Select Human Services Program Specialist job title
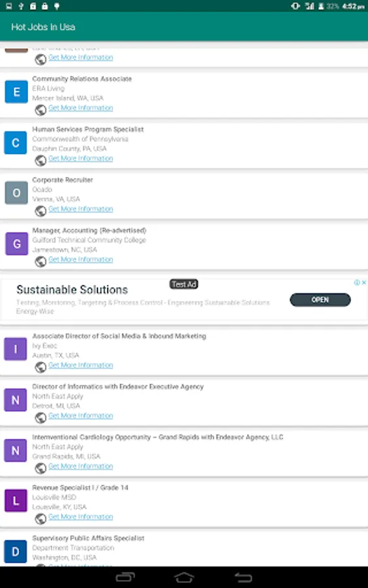368x588 pixels. pos(88,129)
